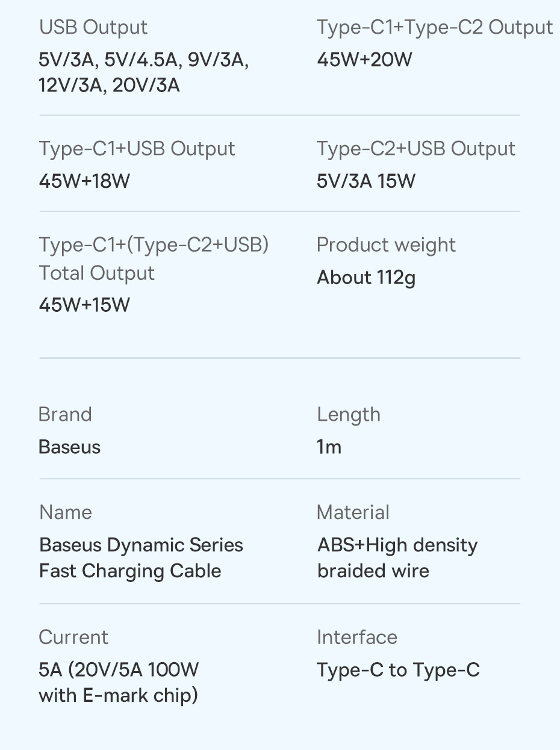Click the Product weight label

386,245
